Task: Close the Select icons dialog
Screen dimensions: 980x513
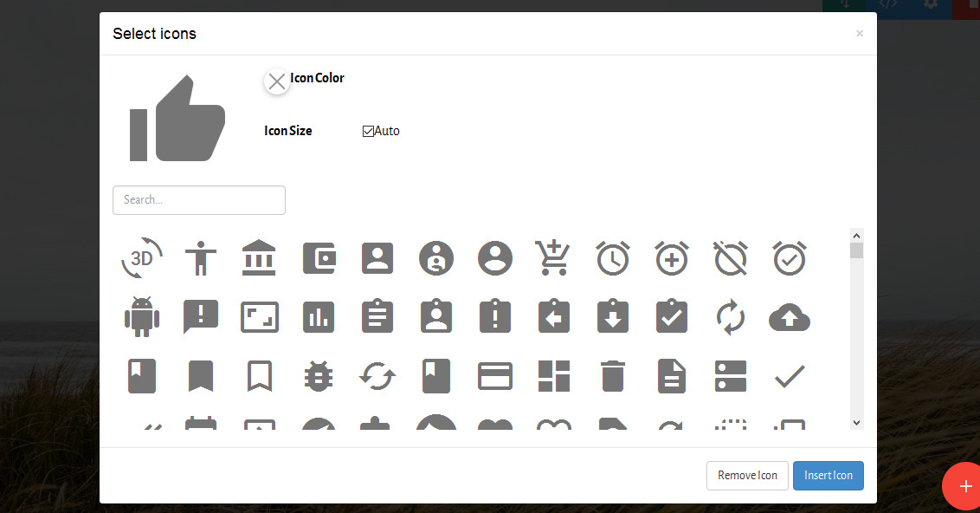Action: pos(860,33)
